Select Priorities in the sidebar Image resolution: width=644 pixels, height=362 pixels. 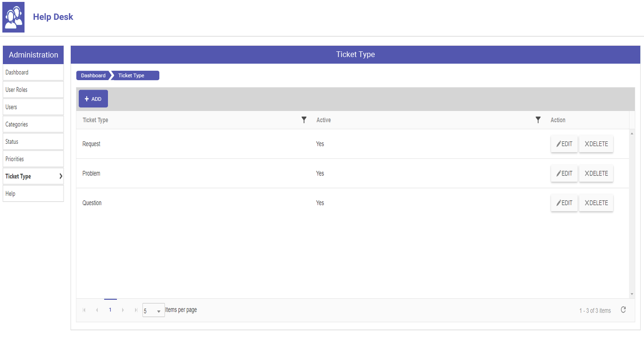[x=33, y=159]
